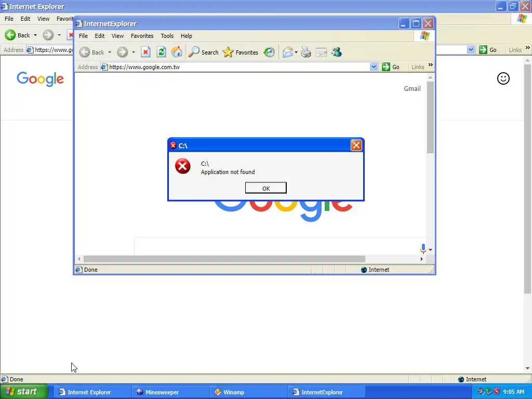Click the microphone voice search icon
532x399 pixels.
(423, 248)
